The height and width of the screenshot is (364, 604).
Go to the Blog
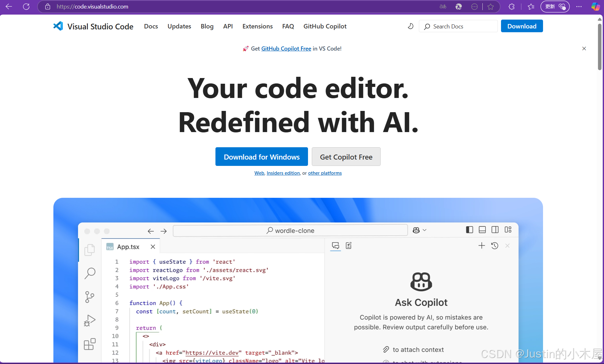[x=207, y=26]
